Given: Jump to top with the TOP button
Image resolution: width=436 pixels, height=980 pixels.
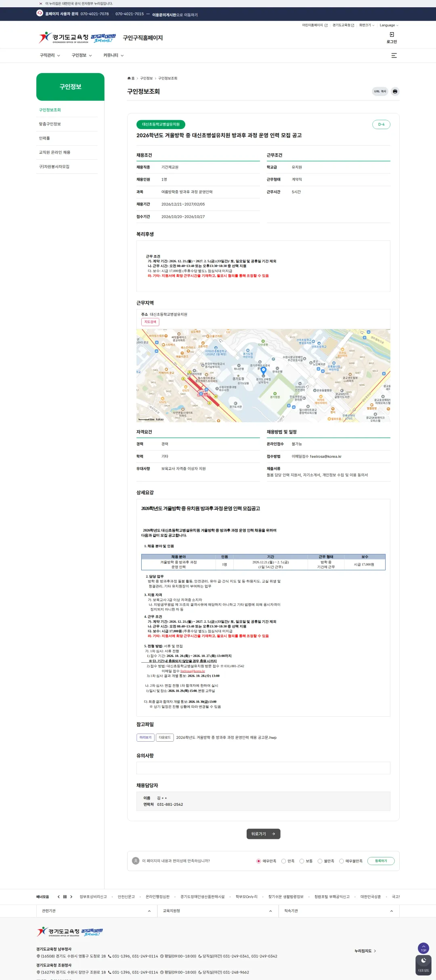Looking at the screenshot, I should pos(423,948).
